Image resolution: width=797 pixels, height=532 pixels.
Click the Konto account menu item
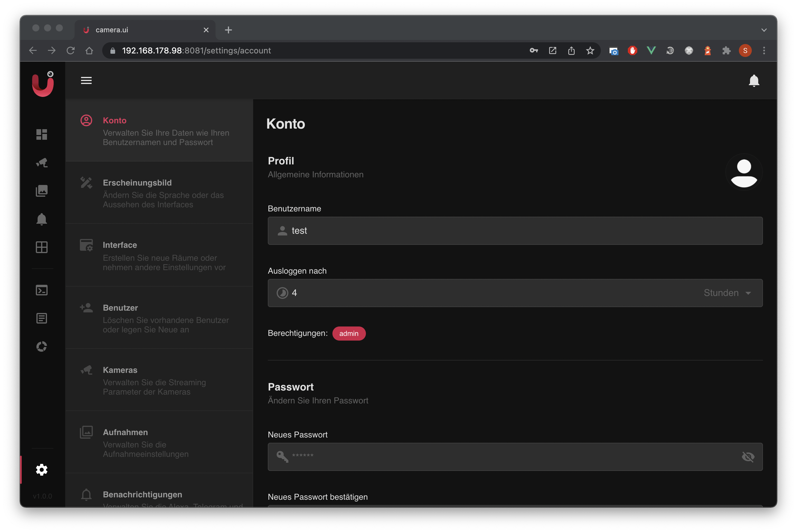[159, 129]
